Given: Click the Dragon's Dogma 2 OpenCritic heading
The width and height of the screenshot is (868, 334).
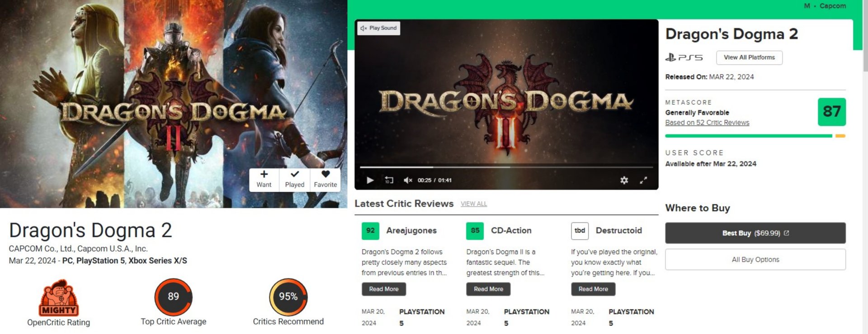Looking at the screenshot, I should tap(90, 230).
